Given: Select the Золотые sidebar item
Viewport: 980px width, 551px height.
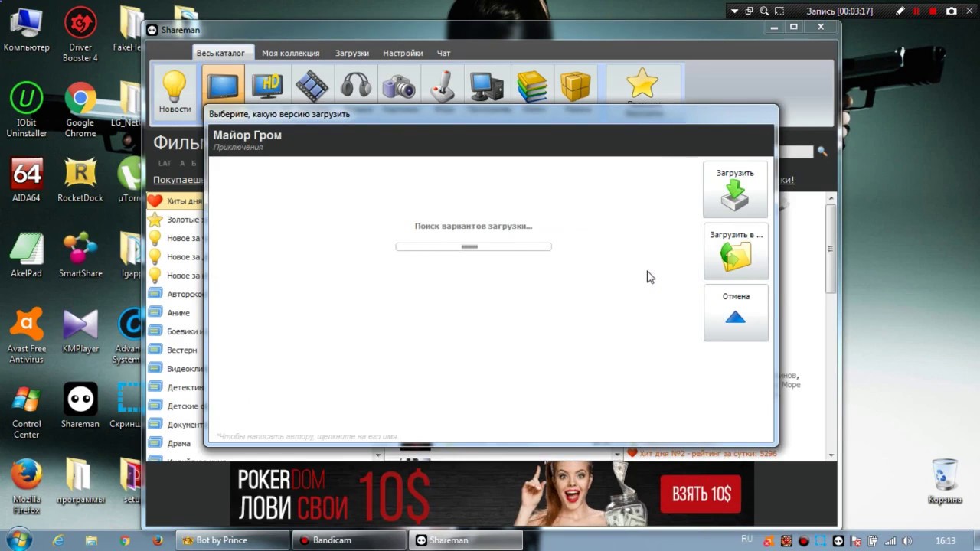Looking at the screenshot, I should tap(175, 220).
